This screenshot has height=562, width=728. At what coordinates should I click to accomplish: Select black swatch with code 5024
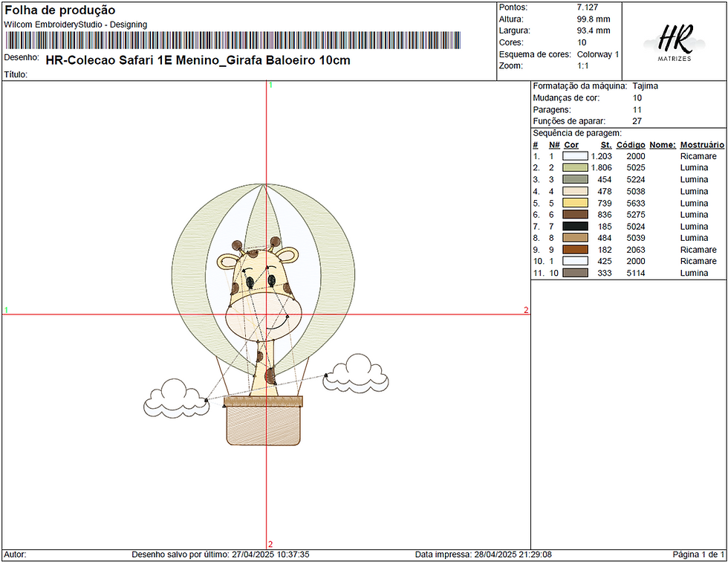pyautogui.click(x=575, y=226)
